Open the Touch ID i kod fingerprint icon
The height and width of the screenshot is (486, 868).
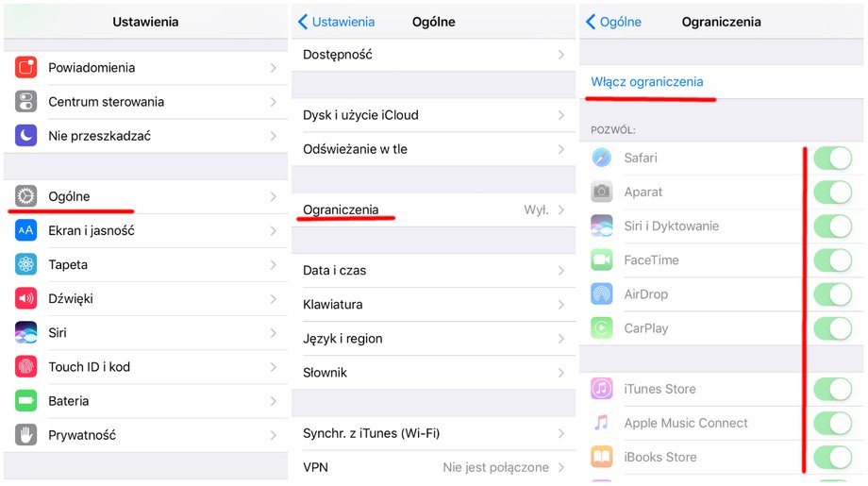[x=25, y=366]
